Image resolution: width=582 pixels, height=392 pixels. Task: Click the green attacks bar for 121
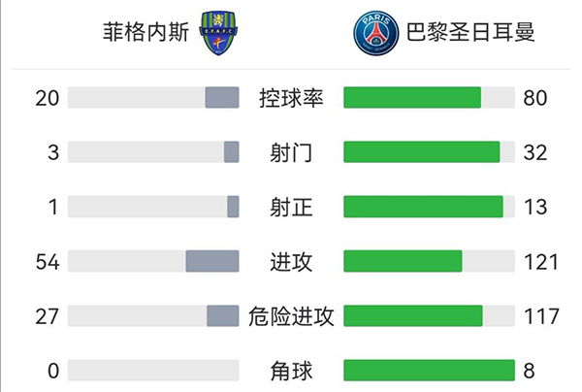pos(403,261)
